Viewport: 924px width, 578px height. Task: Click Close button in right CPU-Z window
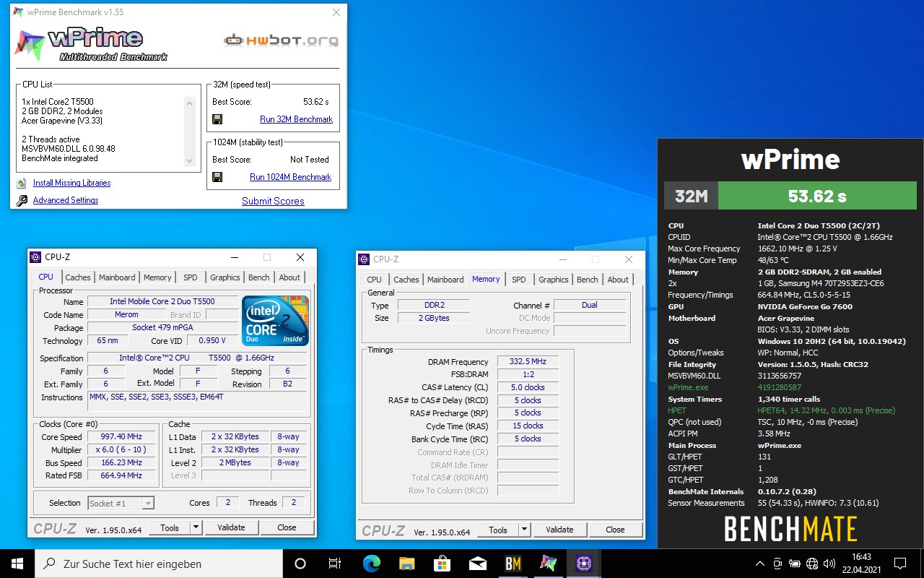click(x=615, y=530)
